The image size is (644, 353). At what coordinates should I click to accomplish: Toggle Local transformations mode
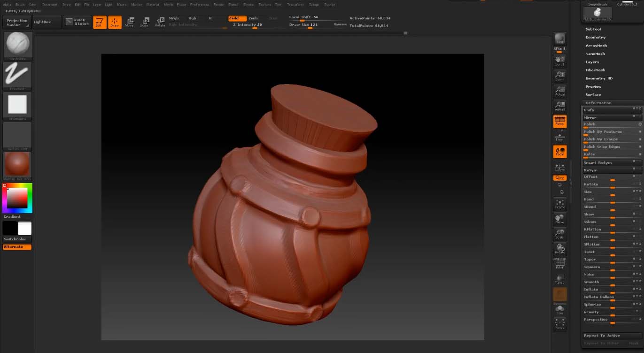[559, 152]
